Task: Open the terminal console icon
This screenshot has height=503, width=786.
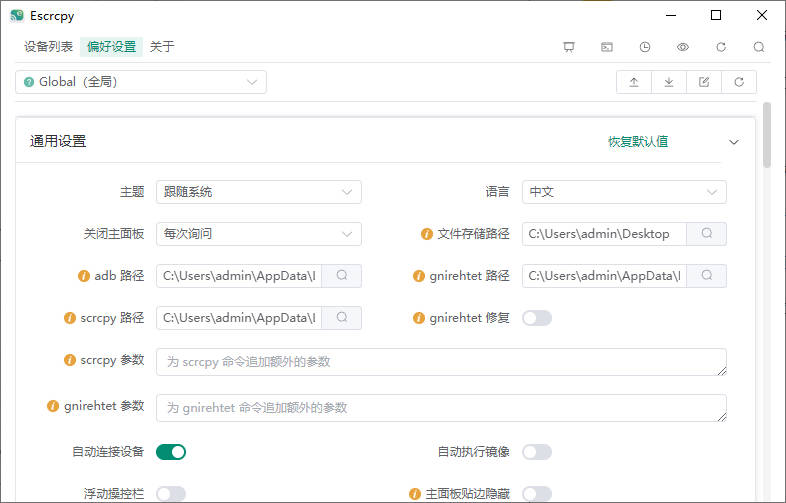Action: click(x=607, y=47)
